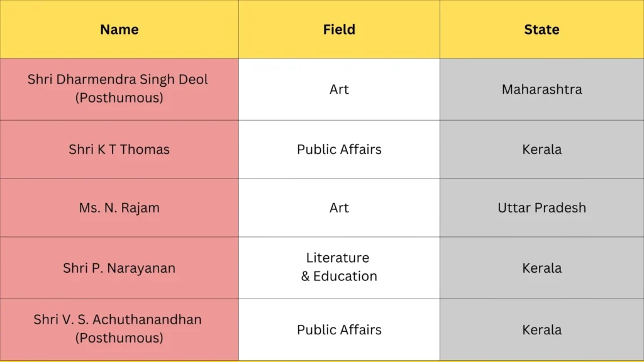Select the Shri V. S. Achuthanandhan name text
Viewport: 644px width, 362px height.
click(x=118, y=320)
